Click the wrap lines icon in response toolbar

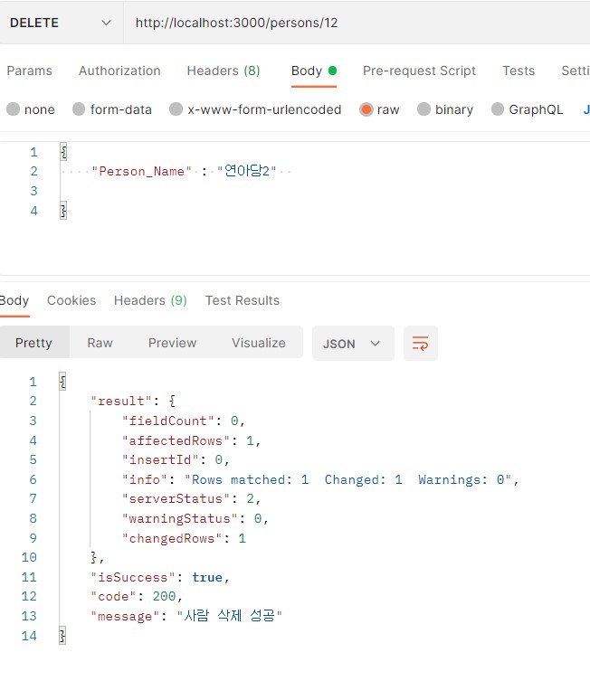coord(420,344)
